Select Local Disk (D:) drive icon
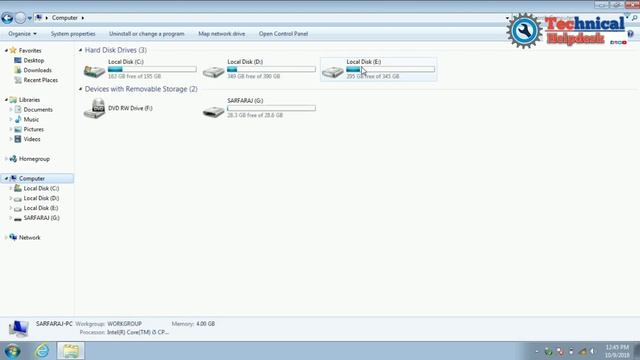 [213, 72]
